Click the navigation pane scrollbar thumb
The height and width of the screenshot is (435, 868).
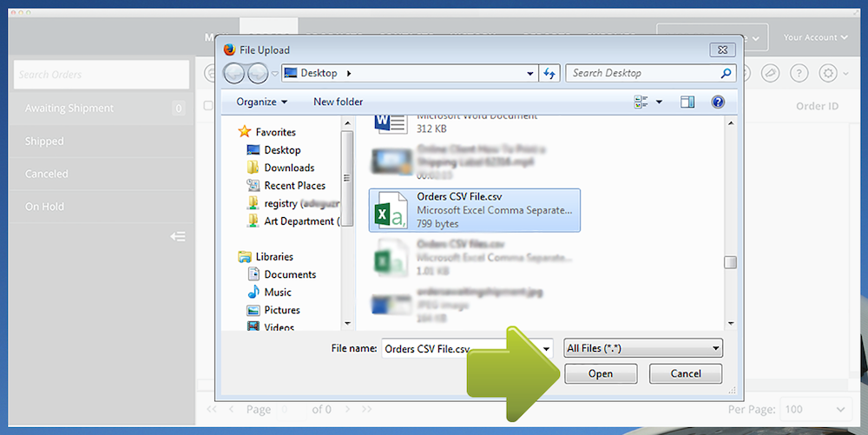pyautogui.click(x=348, y=178)
